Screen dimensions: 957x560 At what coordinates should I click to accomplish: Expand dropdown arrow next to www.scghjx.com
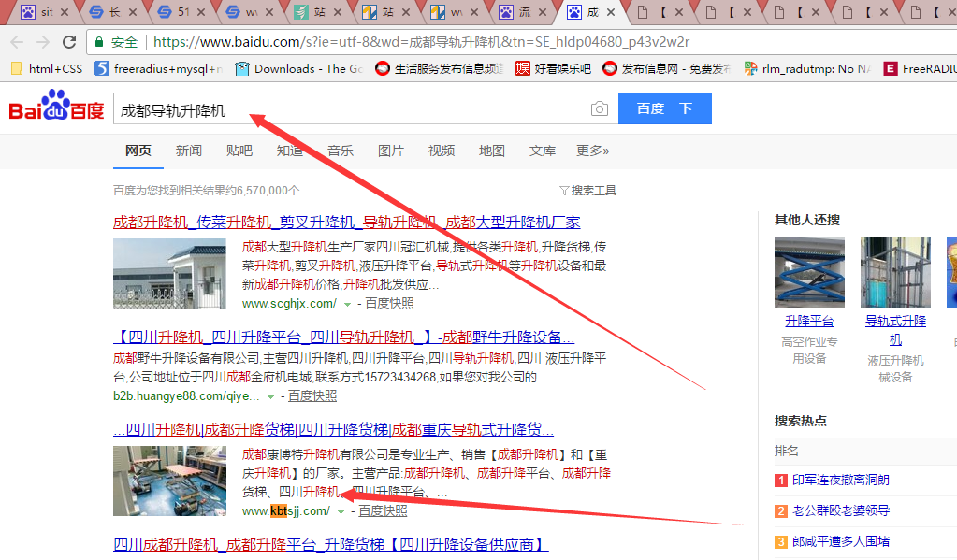coord(347,304)
